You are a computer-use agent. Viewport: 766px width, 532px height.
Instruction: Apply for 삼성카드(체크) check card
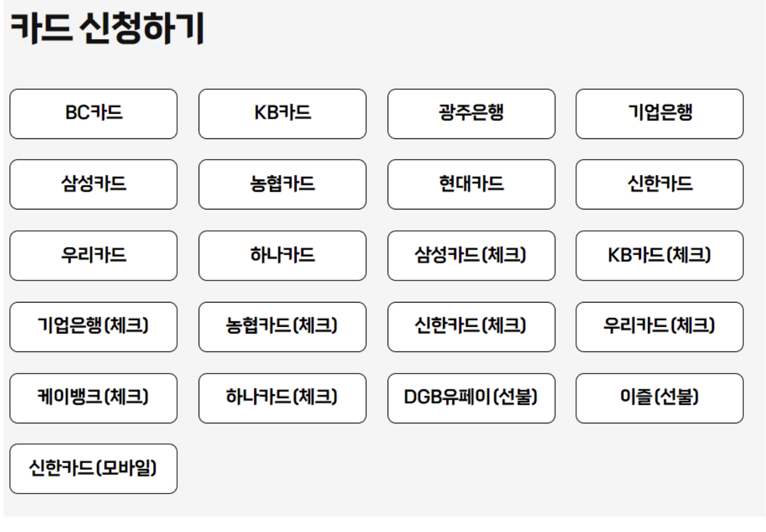click(472, 256)
